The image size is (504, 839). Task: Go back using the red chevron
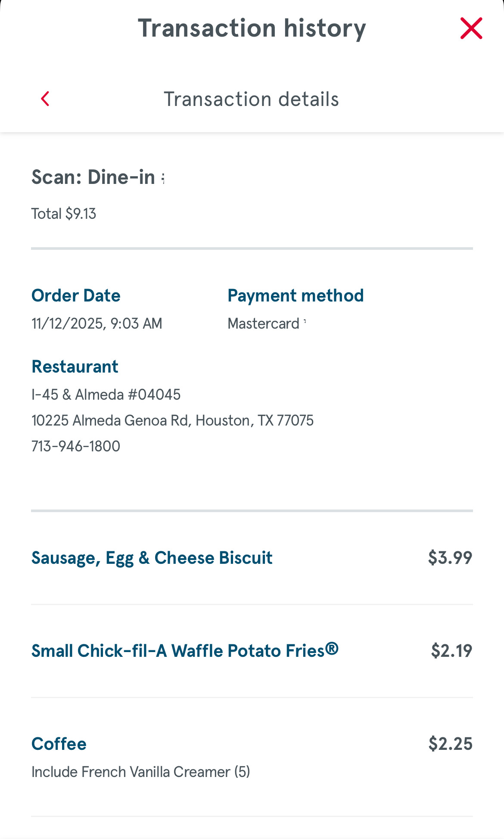[x=45, y=99]
